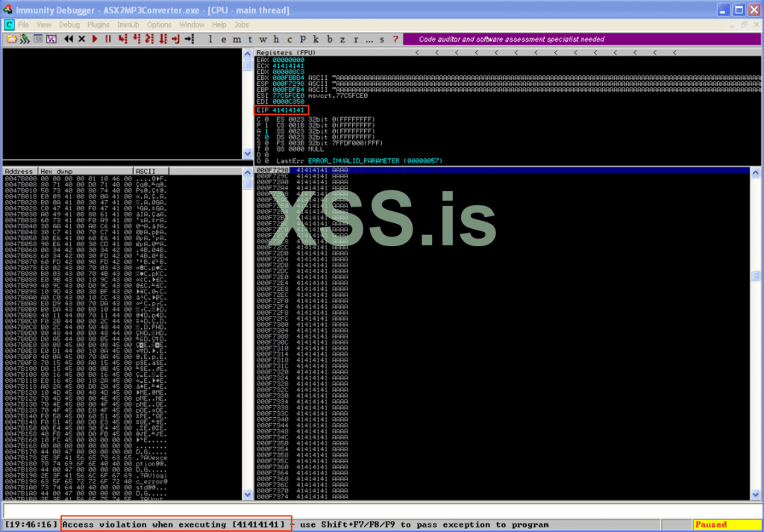764x532 pixels.
Task: Click the command input box above status bar
Action: (381, 510)
